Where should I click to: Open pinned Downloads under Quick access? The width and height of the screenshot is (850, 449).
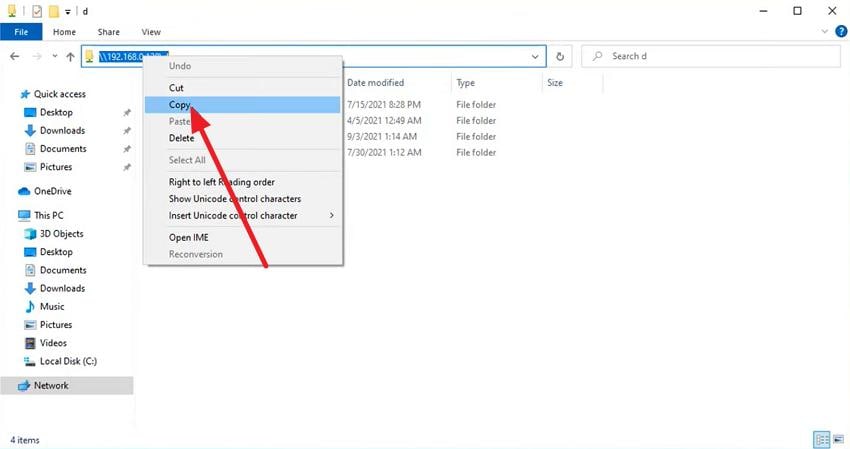[x=62, y=131]
